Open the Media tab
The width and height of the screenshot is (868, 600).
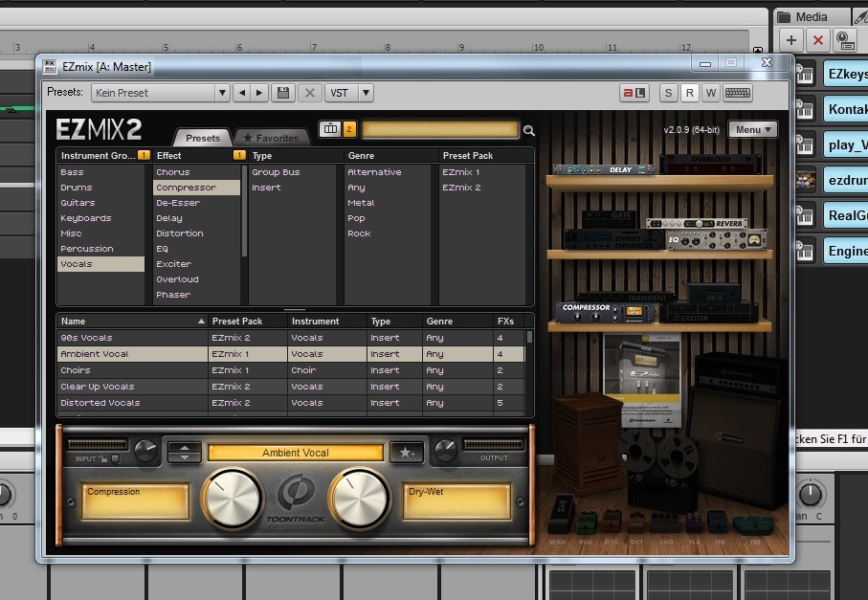click(812, 17)
